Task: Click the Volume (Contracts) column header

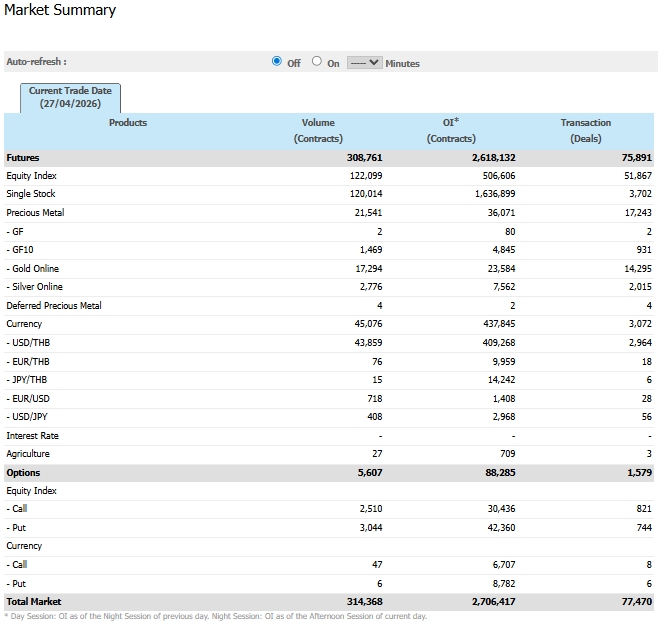Action: 318,130
